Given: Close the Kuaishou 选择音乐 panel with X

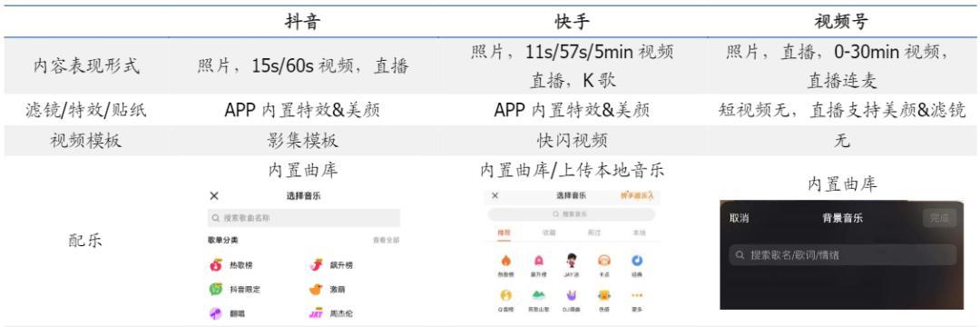Looking at the screenshot, I should [x=495, y=195].
